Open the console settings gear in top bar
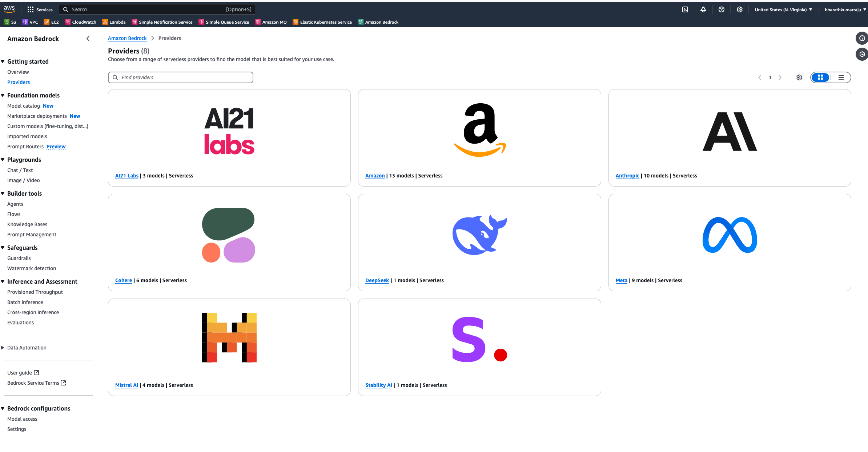Viewport: 868px width, 452px height. (x=740, y=10)
